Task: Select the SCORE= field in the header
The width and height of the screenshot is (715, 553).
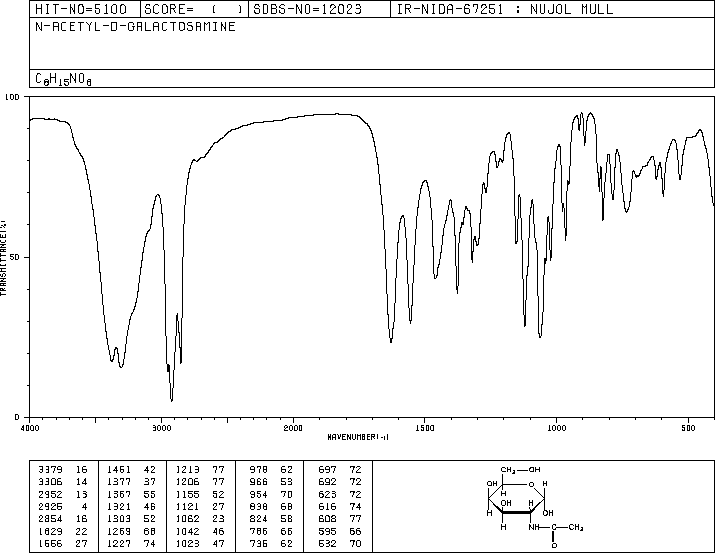Action: click(193, 9)
